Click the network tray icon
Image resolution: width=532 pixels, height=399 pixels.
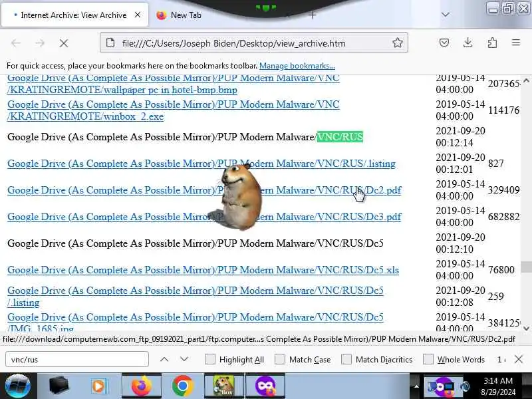[x=449, y=387]
